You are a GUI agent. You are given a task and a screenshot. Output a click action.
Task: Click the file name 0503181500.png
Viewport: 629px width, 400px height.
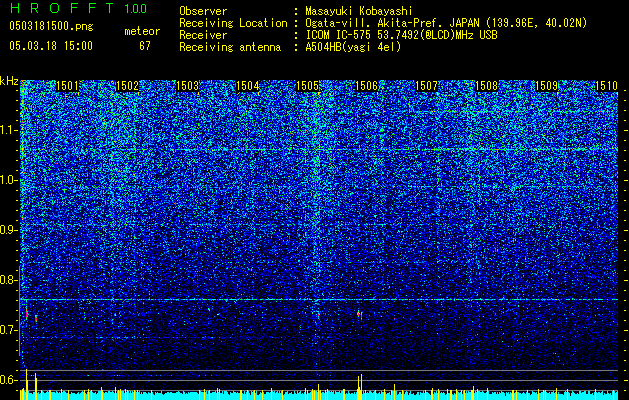pos(51,26)
